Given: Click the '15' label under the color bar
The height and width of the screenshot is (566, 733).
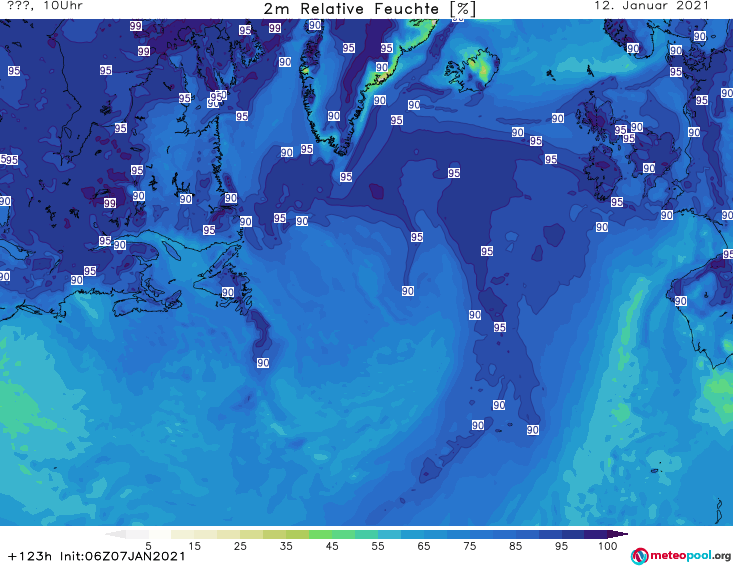Looking at the screenshot, I should point(194,546).
